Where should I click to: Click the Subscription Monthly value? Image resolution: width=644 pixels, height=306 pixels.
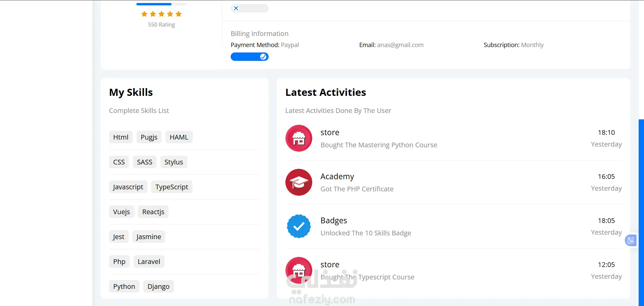pyautogui.click(x=532, y=45)
